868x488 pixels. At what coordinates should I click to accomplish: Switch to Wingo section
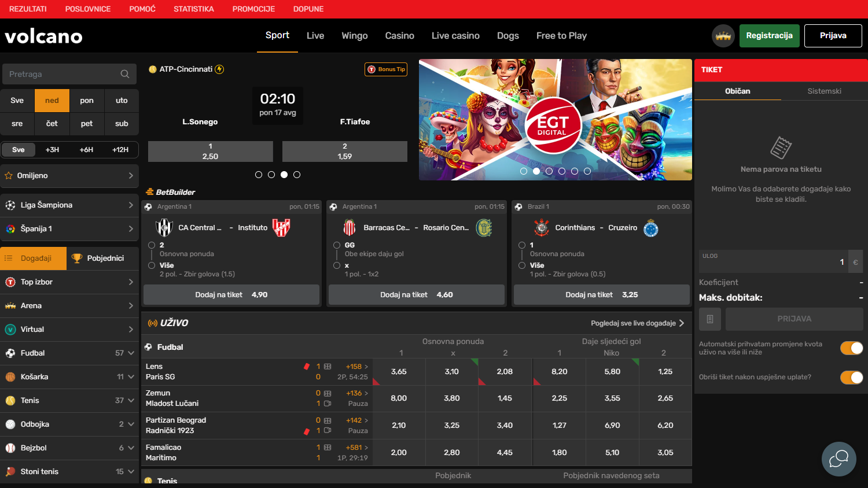(x=355, y=36)
